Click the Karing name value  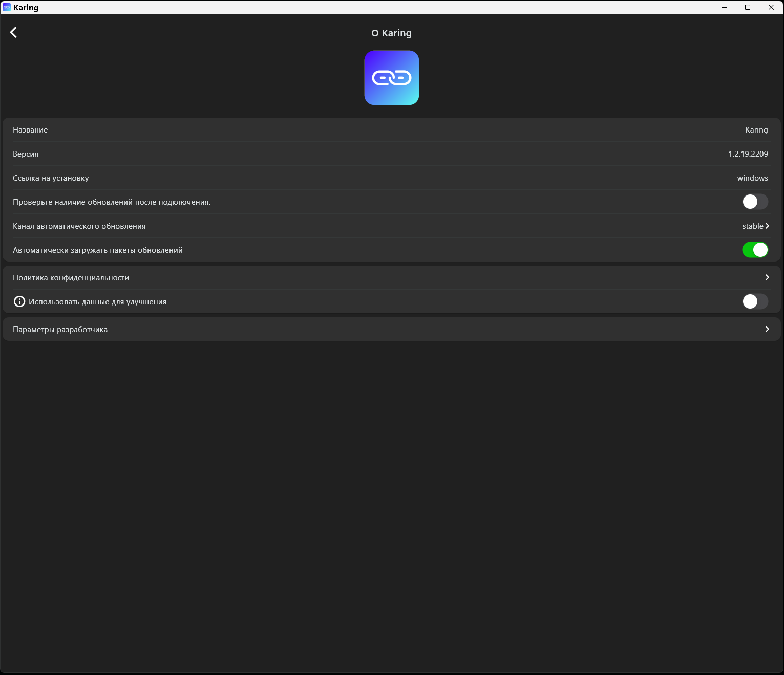(756, 130)
